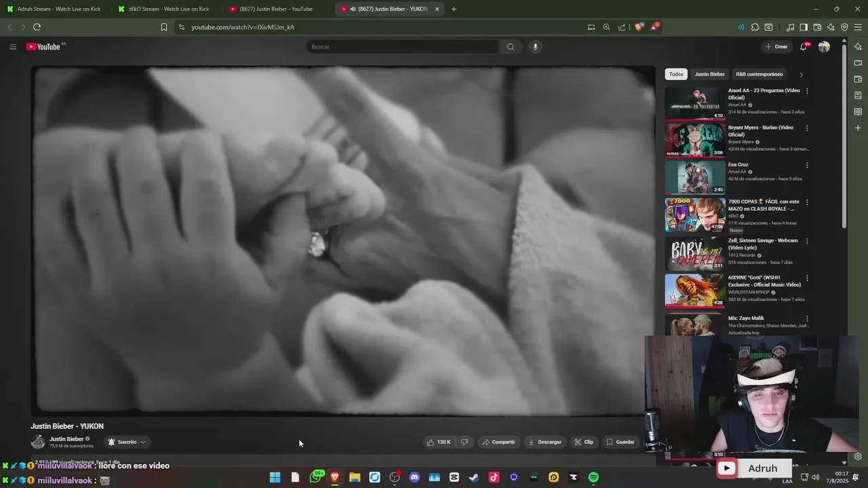Open Anuel AA 23 Preguntas thumbnail
Screen dimensions: 868x488
tap(695, 103)
